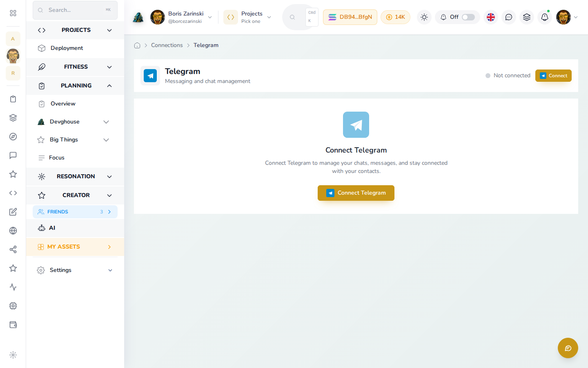Open the edit pencil icon in left rail
The width and height of the screenshot is (588, 368).
pyautogui.click(x=13, y=212)
